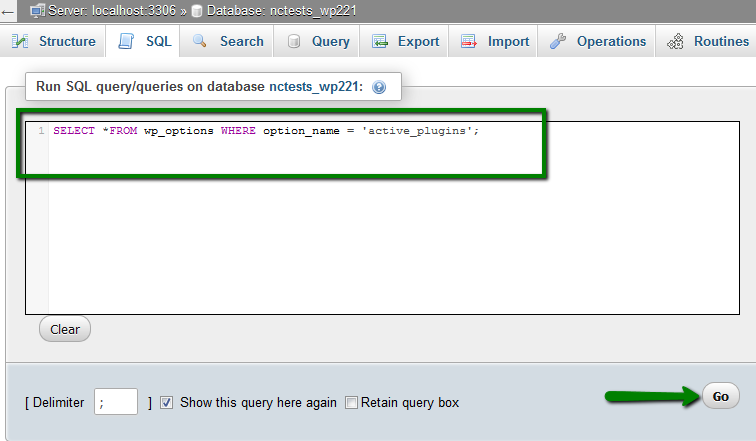Click the SQL tab scroll icon

tap(126, 41)
